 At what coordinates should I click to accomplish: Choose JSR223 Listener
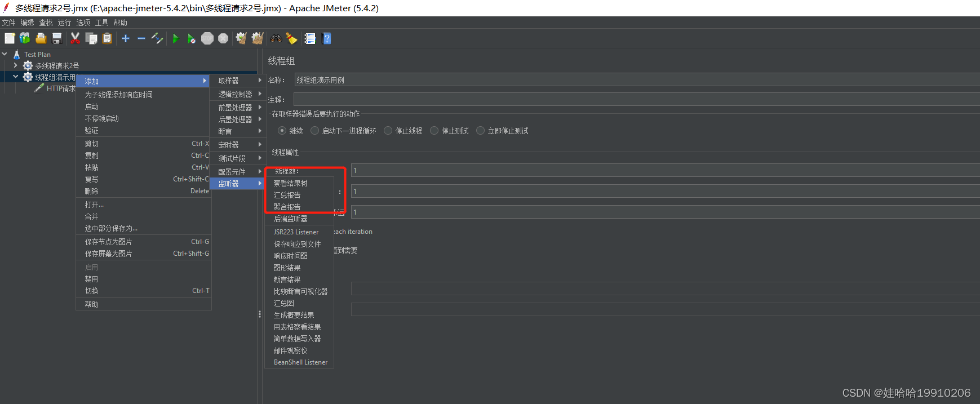point(299,232)
